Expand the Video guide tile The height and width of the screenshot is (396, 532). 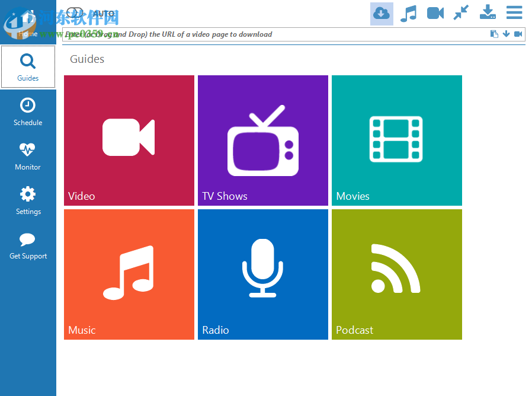point(129,140)
